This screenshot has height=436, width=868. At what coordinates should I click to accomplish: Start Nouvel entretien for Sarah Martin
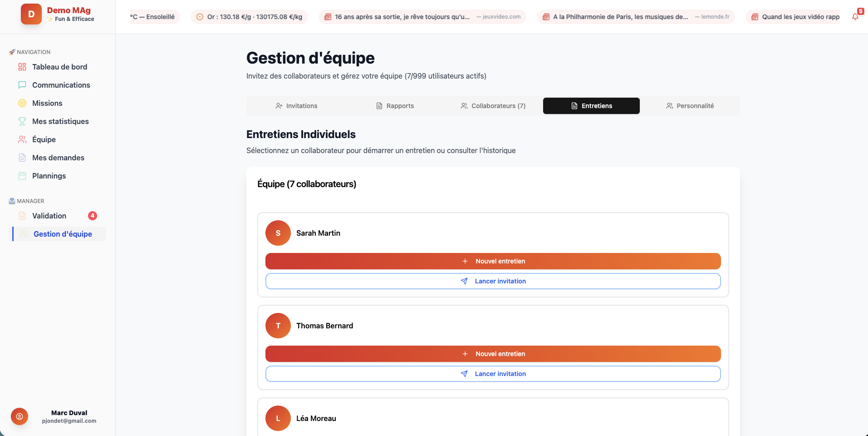[493, 261]
